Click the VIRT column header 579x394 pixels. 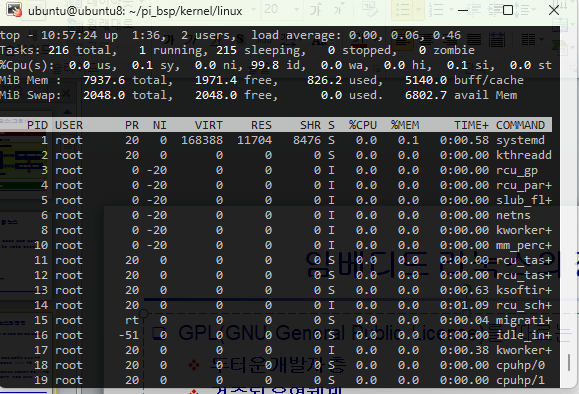point(209,125)
